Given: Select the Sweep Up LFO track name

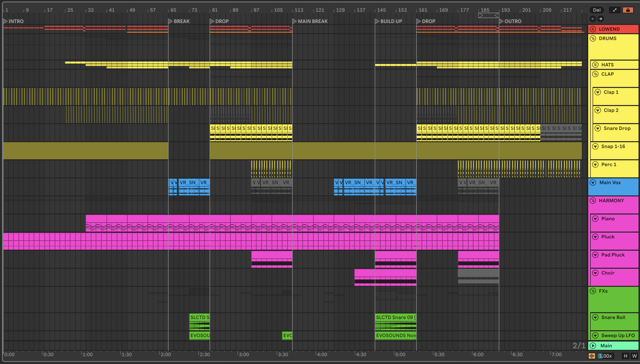Looking at the screenshot, I should pyautogui.click(x=618, y=335).
